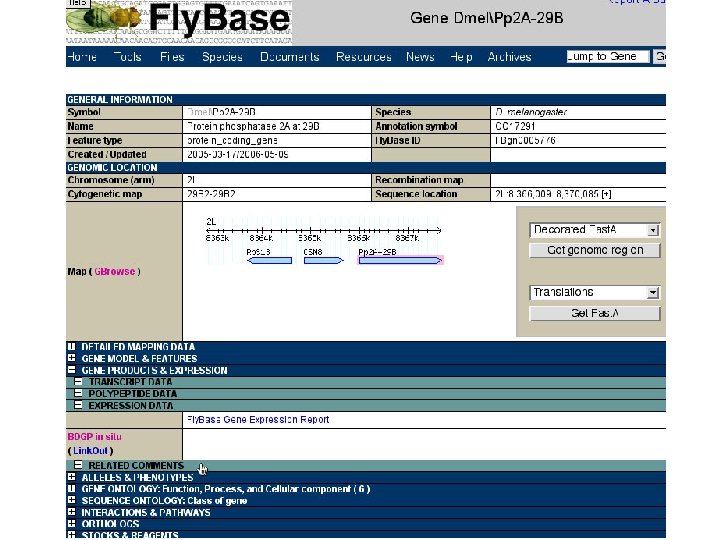Open the Translations dropdown

point(595,292)
